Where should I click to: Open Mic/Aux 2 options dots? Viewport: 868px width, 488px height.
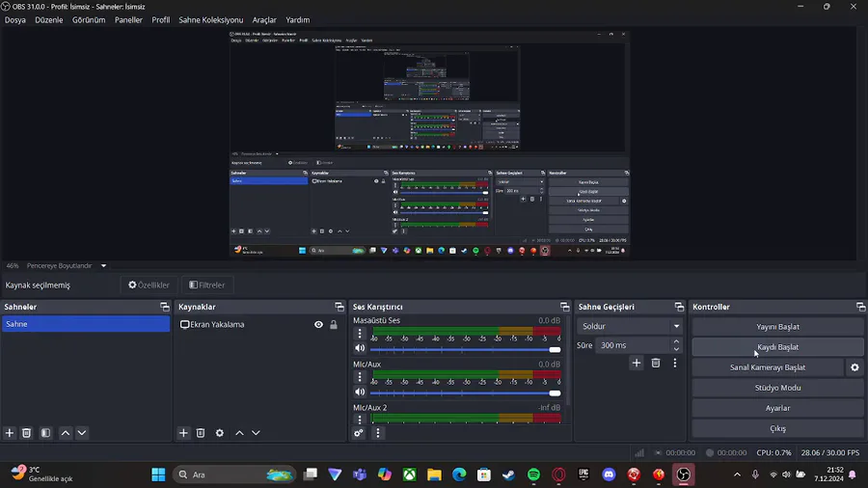(360, 420)
